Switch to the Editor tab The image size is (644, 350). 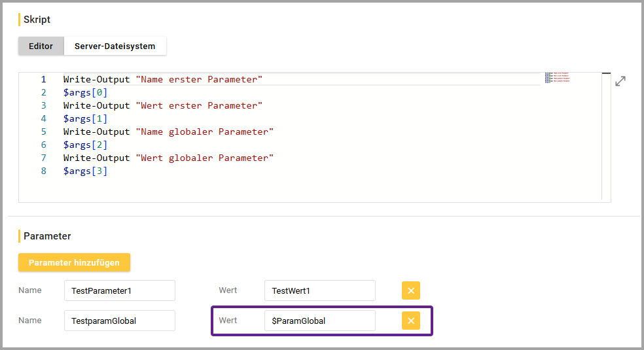[x=41, y=46]
